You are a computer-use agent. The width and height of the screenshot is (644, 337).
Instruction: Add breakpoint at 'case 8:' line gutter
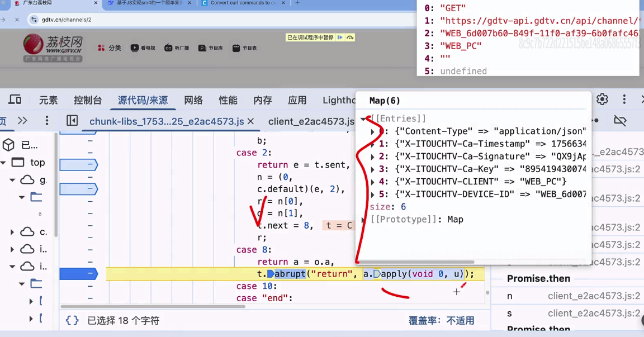(x=90, y=250)
